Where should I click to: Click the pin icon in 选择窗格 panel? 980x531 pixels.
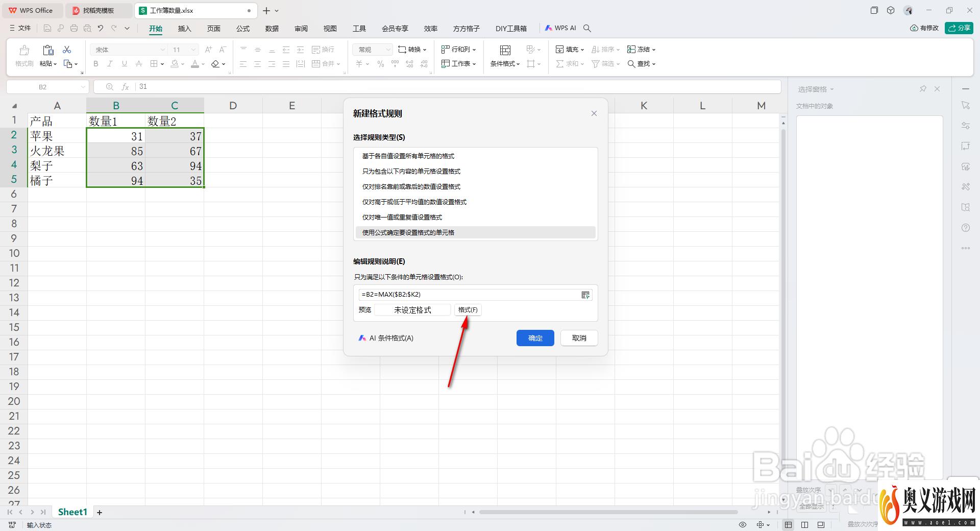(923, 89)
